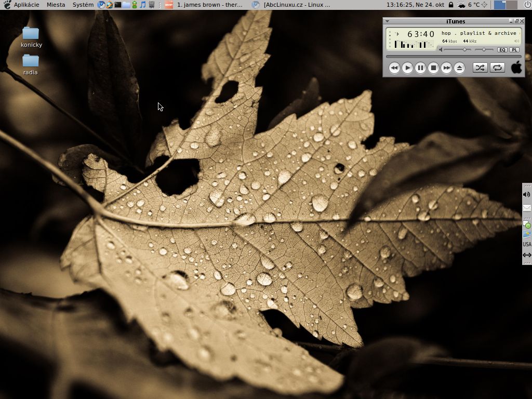Click the USA keyboard layout indicator
532x399 pixels.
click(x=527, y=244)
